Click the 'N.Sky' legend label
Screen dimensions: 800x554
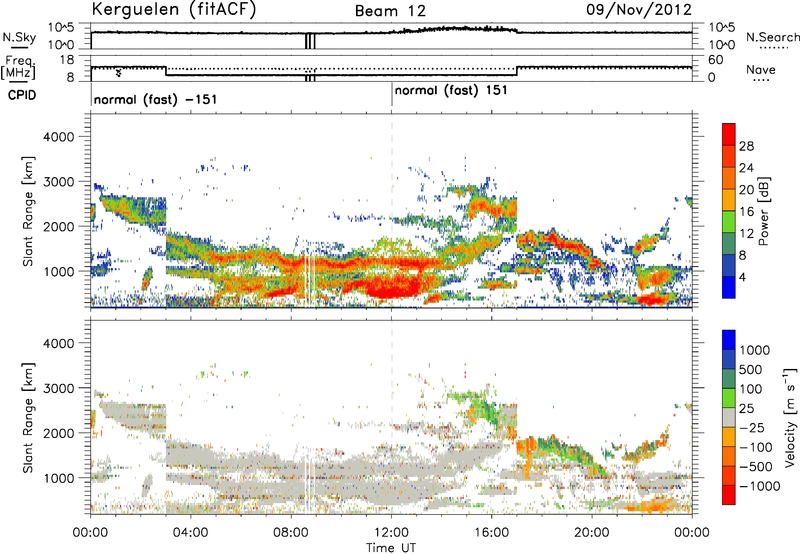click(x=19, y=37)
